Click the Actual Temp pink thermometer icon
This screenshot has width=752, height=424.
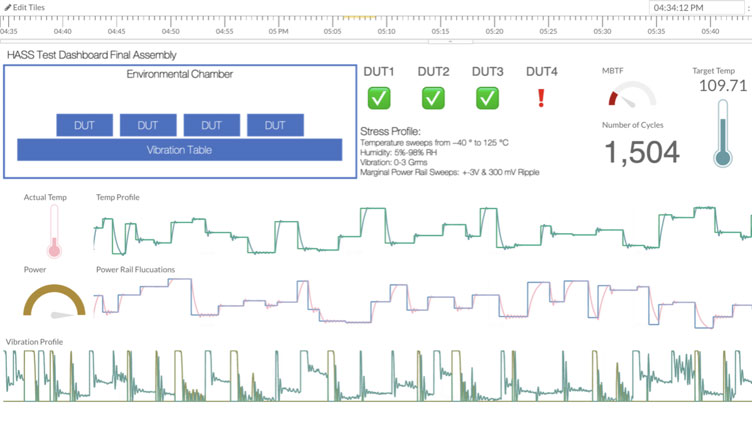coord(54,232)
